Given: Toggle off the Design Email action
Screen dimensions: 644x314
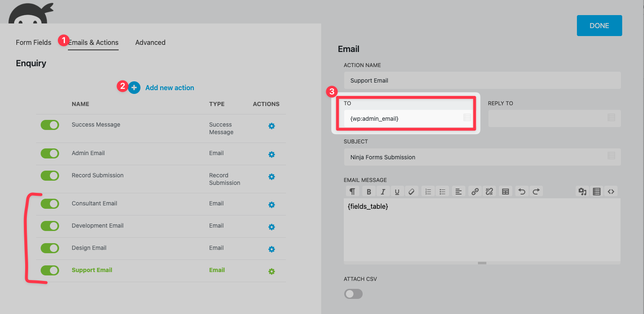Looking at the screenshot, I should (50, 248).
